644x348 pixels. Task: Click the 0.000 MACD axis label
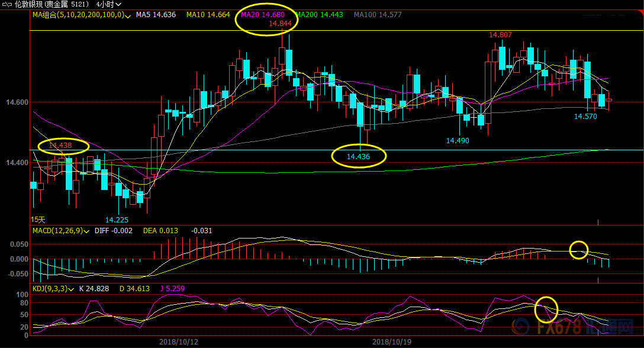click(x=20, y=259)
